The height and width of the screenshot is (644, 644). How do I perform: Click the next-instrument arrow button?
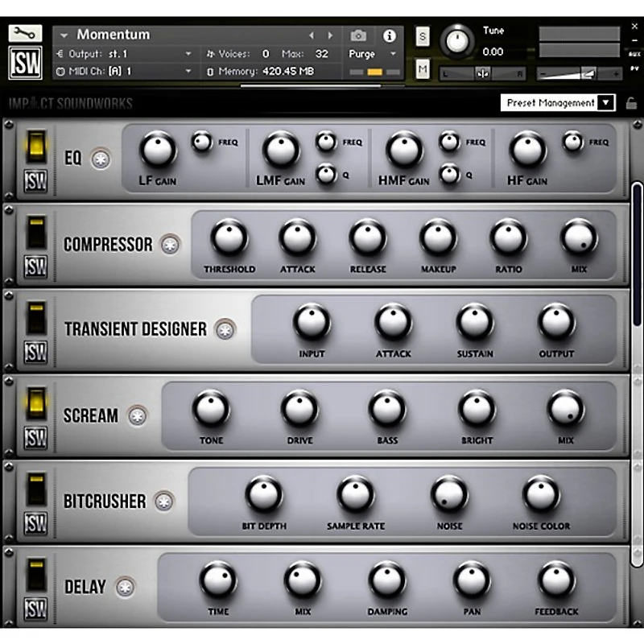click(328, 35)
